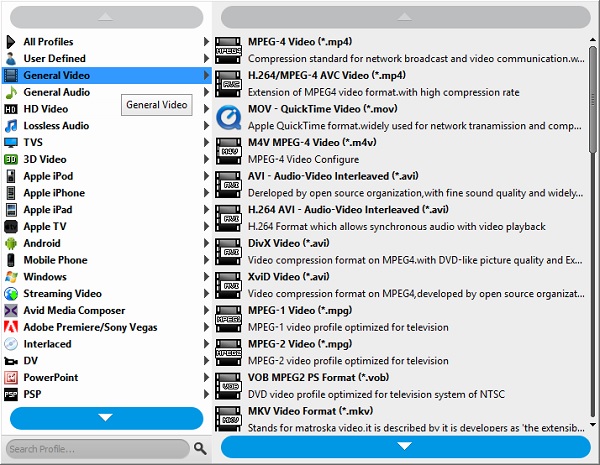Click the General Video filmstrip icon

(x=11, y=75)
